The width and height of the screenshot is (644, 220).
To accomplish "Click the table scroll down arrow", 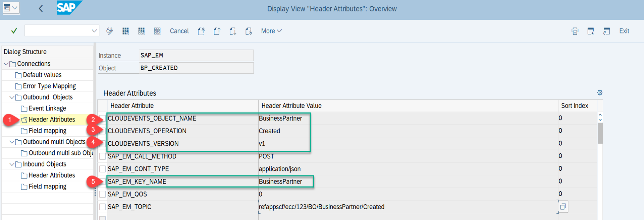I will tap(600, 120).
